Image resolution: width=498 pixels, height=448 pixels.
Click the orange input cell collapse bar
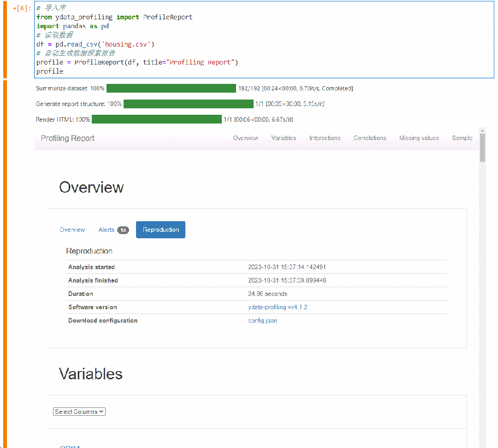pyautogui.click(x=5, y=39)
